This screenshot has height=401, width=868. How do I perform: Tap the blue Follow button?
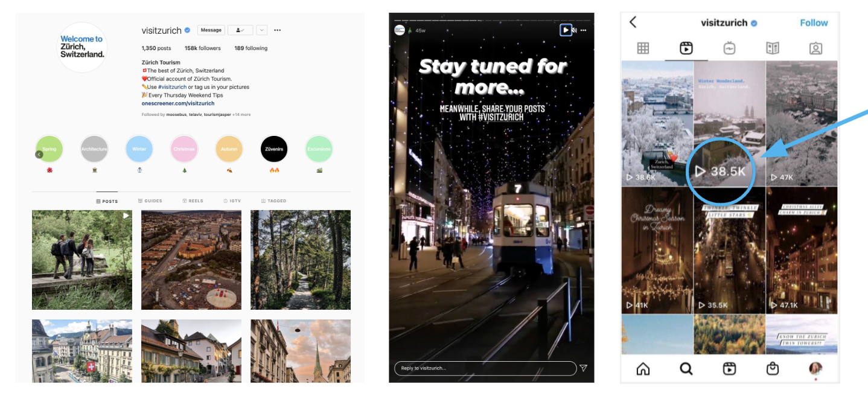(x=814, y=23)
